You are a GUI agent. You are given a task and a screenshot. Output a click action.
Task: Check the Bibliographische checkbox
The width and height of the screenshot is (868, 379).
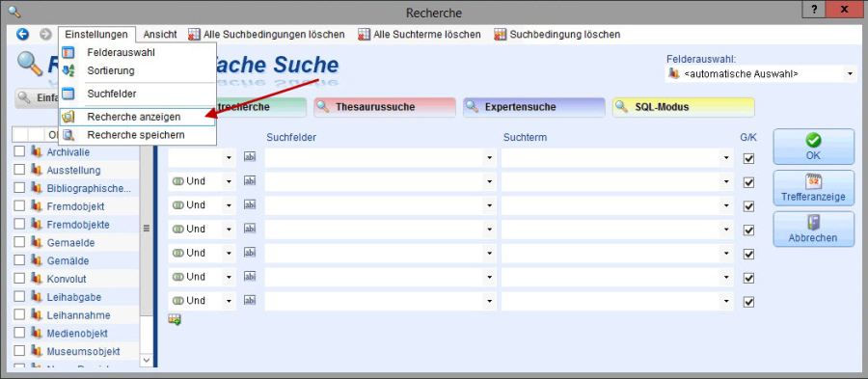point(19,188)
